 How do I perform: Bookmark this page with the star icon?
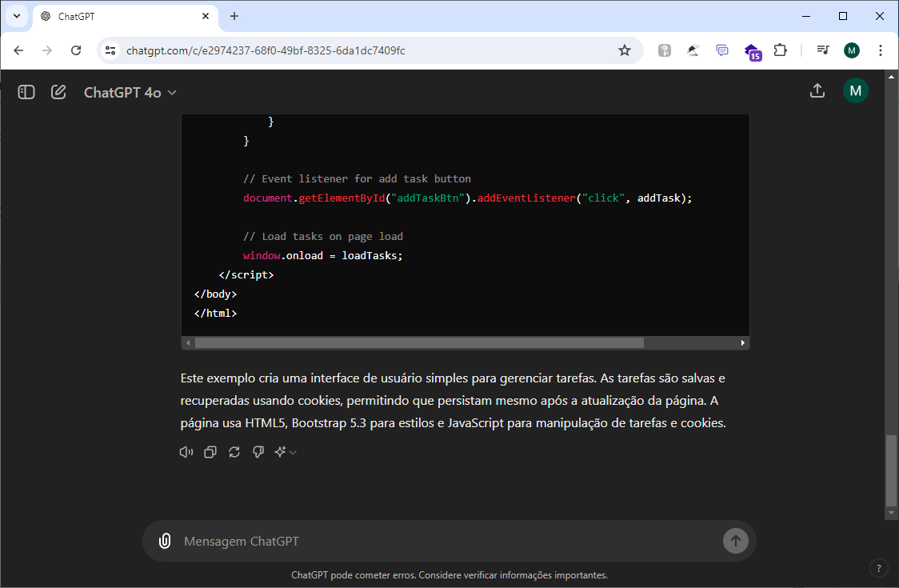coord(625,50)
